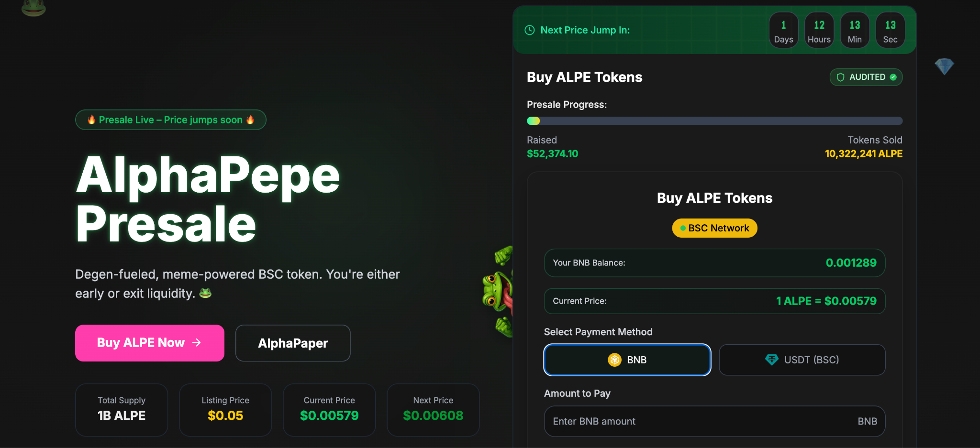The height and width of the screenshot is (448, 980).
Task: Click the Next Price stat card
Action: [x=433, y=409]
